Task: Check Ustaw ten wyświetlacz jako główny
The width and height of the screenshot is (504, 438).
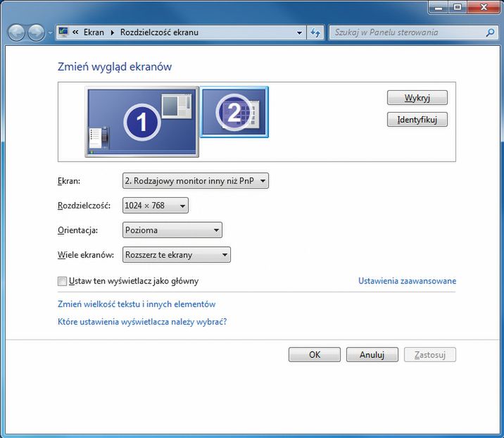Action: (x=62, y=282)
